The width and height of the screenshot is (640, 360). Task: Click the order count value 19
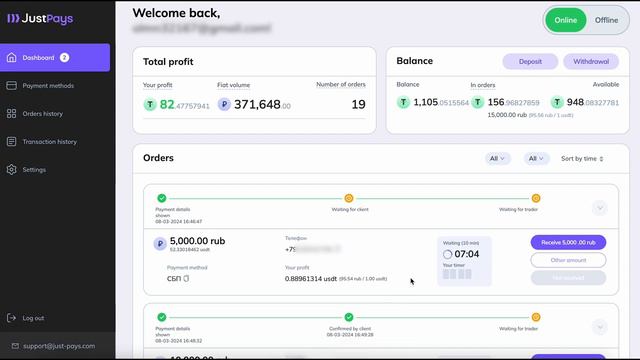tap(358, 104)
